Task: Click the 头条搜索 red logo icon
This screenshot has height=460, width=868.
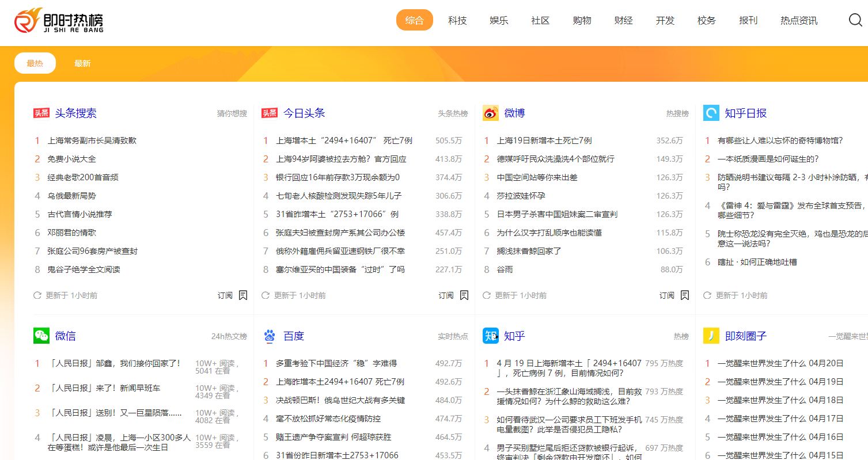Action: (x=41, y=113)
